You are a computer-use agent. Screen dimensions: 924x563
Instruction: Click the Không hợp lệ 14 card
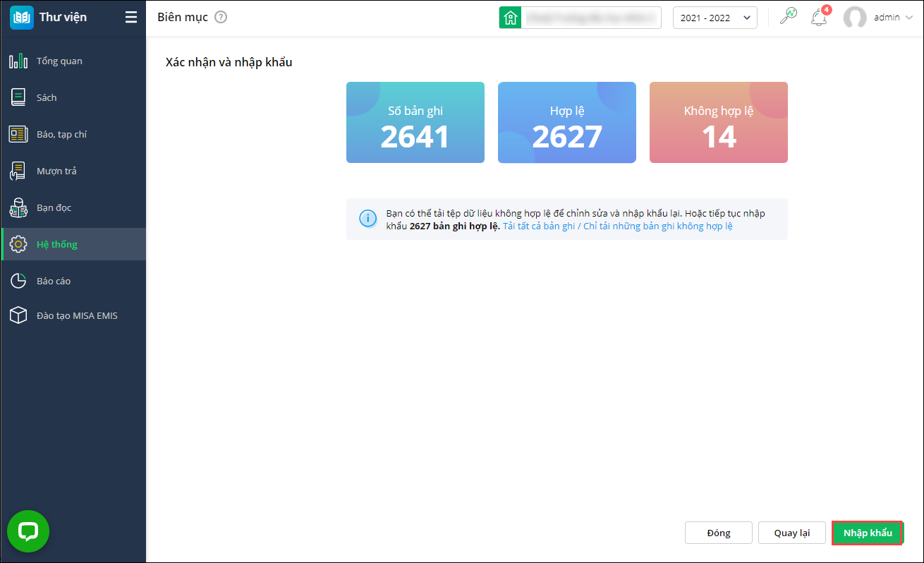coord(719,123)
